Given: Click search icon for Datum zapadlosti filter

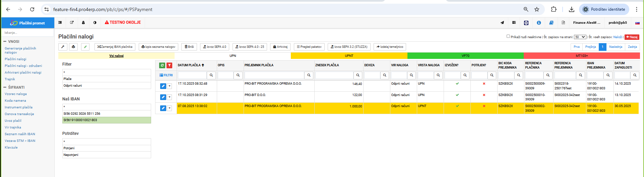Looking at the screenshot, I should point(635,75).
